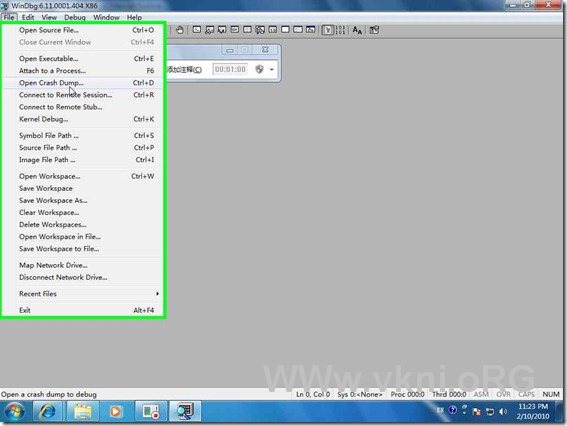Toggle Source mode off (binary) toolbar button
This screenshot has height=426, width=567.
(340, 30)
